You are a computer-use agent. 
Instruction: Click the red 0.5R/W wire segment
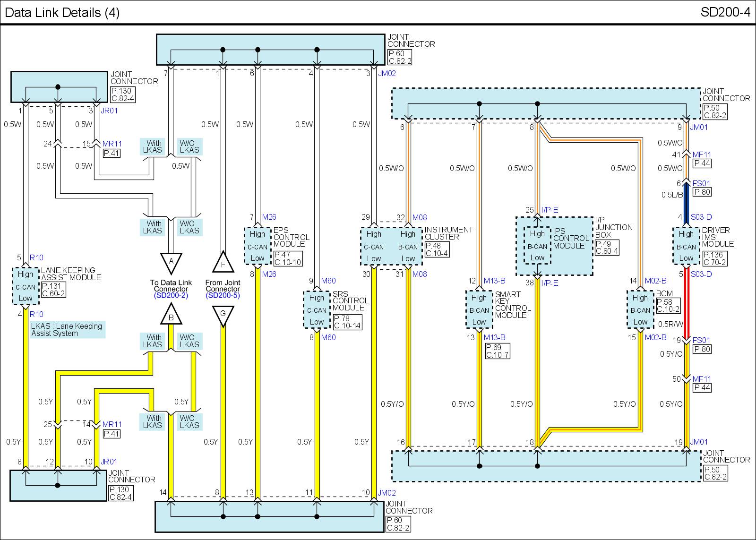click(x=687, y=307)
